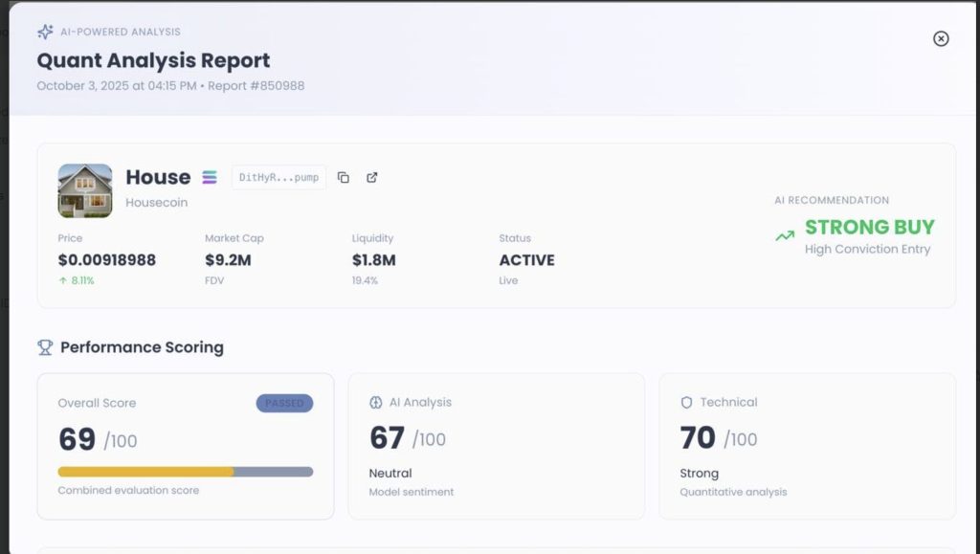Open the House coin thumbnail image
The image size is (980, 554).
85,190
